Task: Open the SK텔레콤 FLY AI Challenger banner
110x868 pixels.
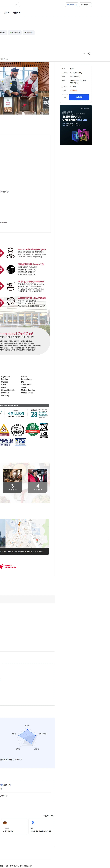Action: click(x=76, y=125)
